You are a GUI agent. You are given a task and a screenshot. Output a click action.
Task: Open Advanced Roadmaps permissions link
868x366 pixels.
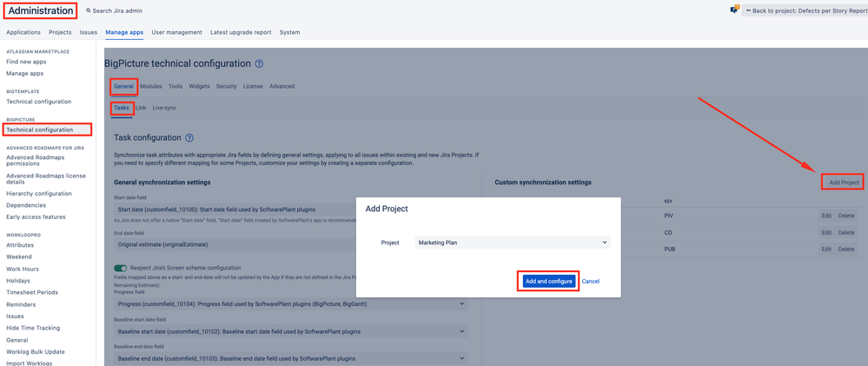click(x=35, y=161)
